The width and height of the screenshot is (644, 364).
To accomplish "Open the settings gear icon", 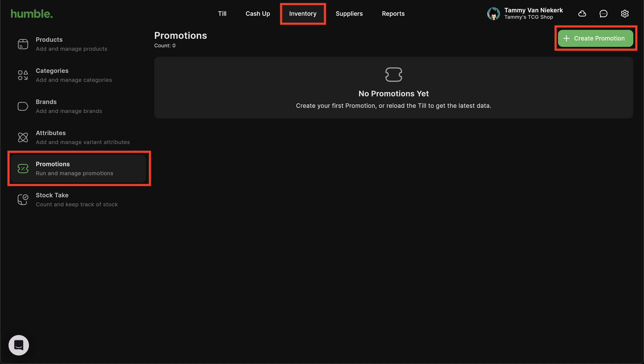I will point(624,13).
